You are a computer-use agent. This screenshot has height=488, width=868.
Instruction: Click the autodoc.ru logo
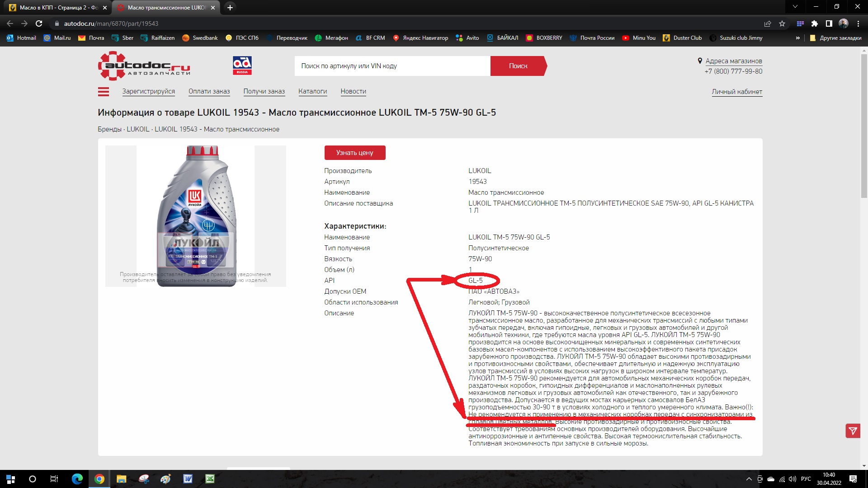144,66
